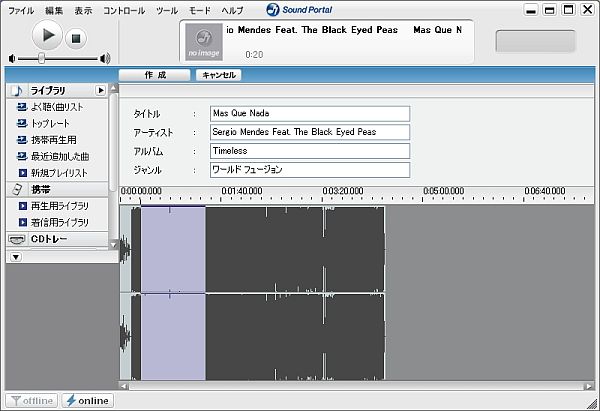The image size is (600, 411).
Task: Click the アーティスト input field
Action: click(x=310, y=132)
